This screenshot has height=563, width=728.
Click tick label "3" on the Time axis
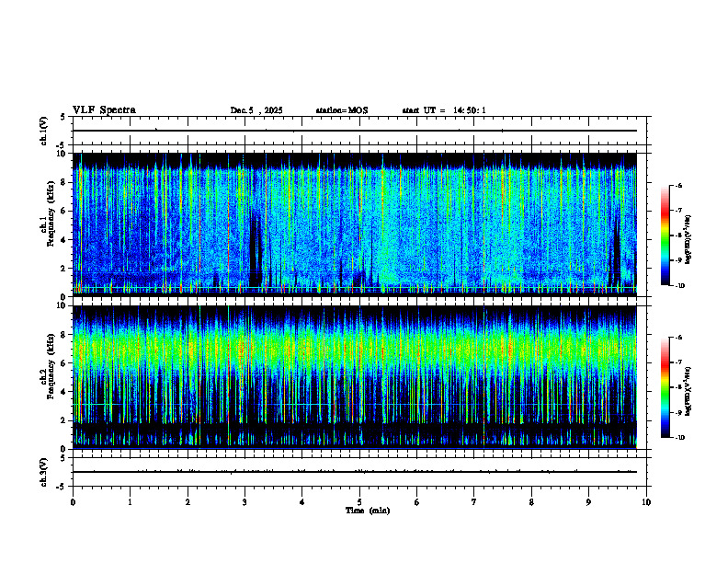pyautogui.click(x=245, y=502)
